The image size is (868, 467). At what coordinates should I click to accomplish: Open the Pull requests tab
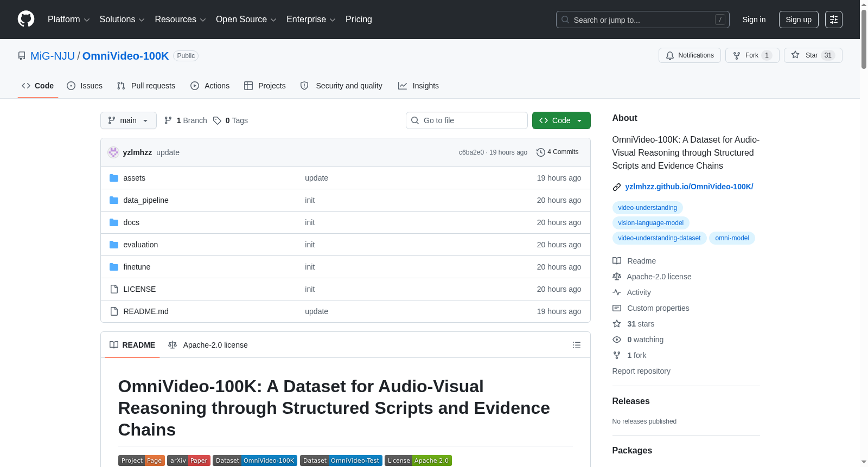[146, 86]
